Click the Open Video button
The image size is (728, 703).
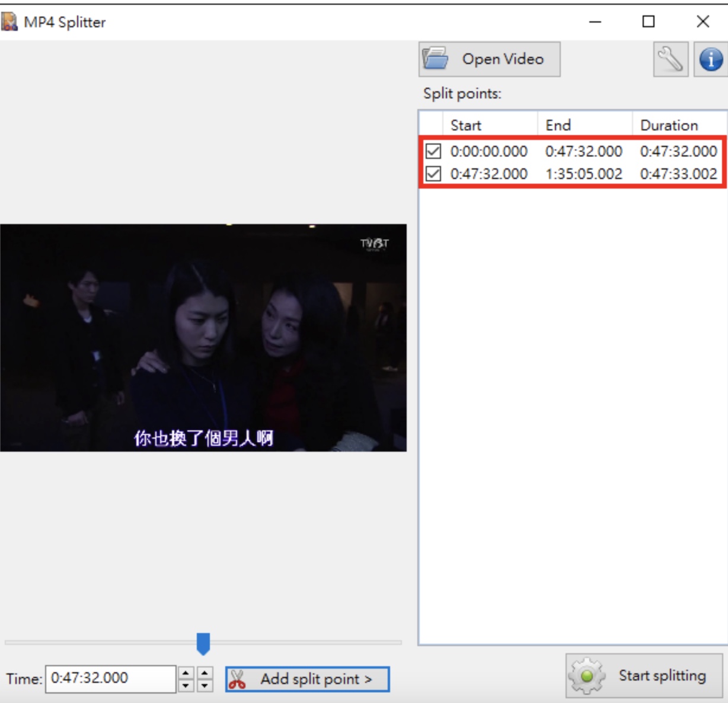coord(489,59)
